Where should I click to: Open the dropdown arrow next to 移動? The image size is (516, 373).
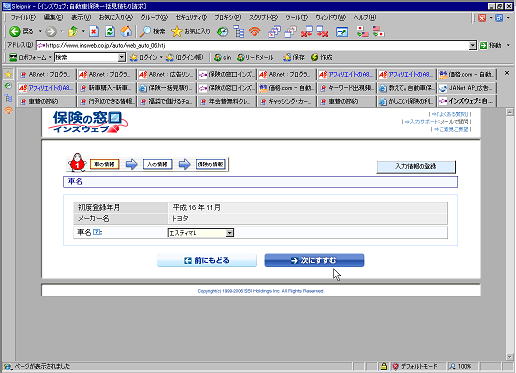point(508,45)
